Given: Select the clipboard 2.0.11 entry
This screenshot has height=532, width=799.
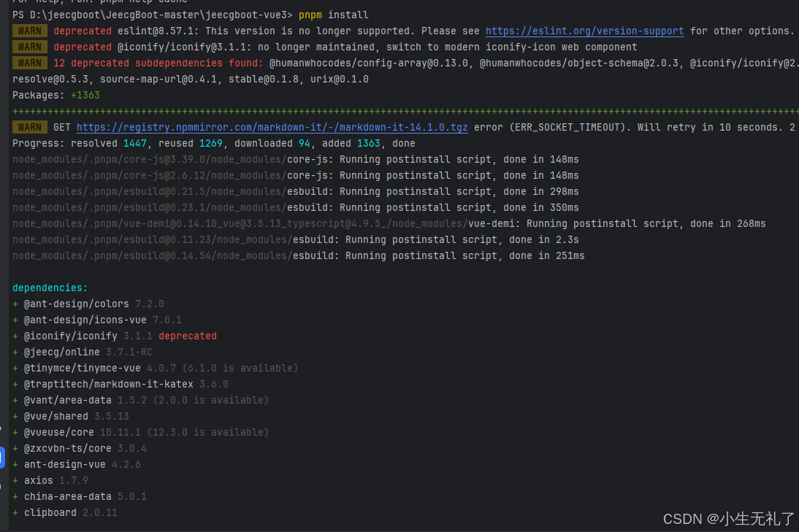Looking at the screenshot, I should 65,512.
